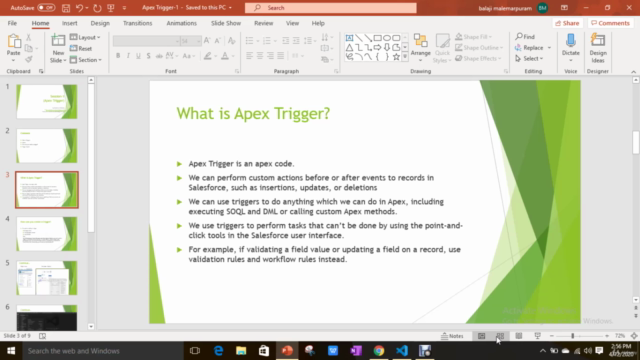Toggle underline formatting
The image size is (640, 360).
138,56
